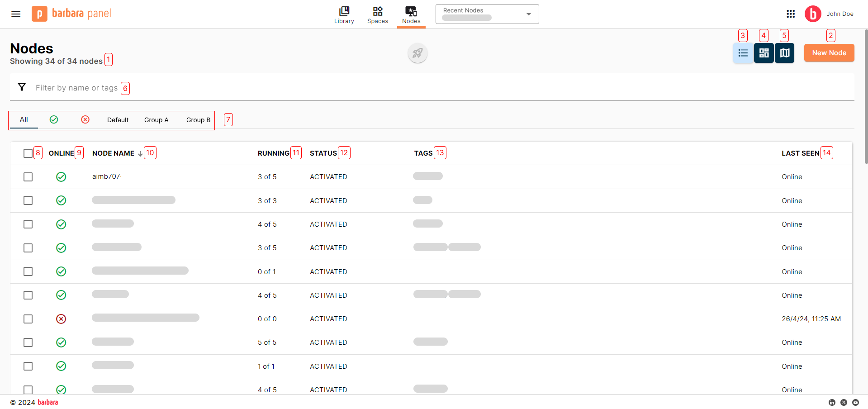Screen dimensions: 868x409
Task: Select the Default group tab
Action: coord(118,119)
